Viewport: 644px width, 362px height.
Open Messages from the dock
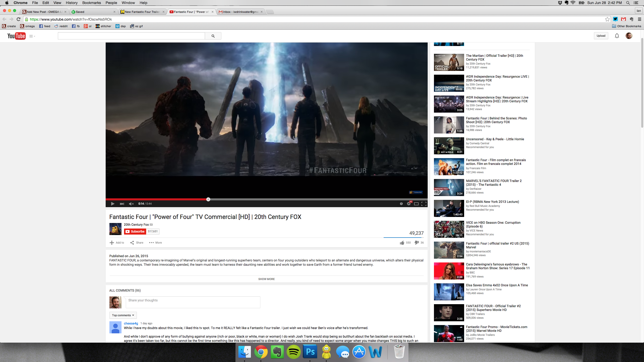coord(343,352)
